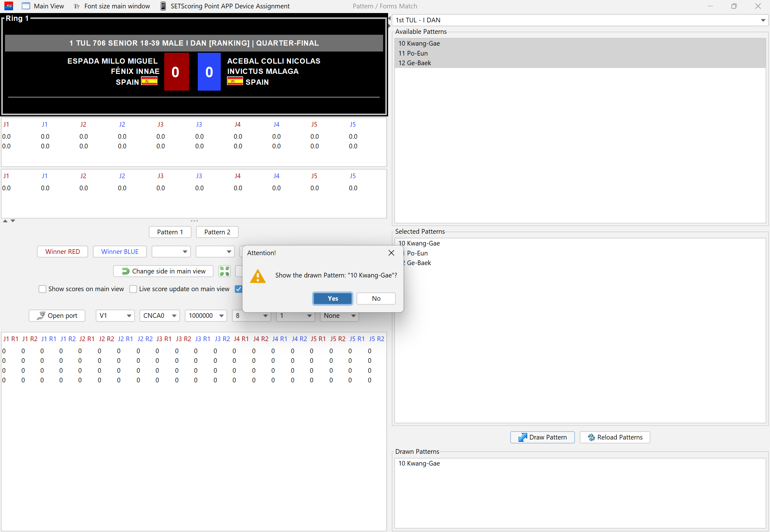Click the warning triangle icon in dialog
This screenshot has width=770, height=532.
pos(258,276)
